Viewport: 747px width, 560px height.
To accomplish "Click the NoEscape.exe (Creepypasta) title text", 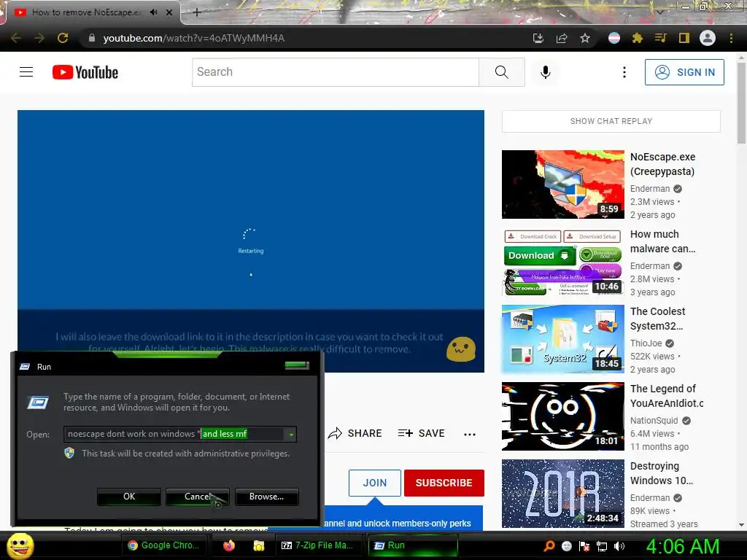I will coord(662,164).
